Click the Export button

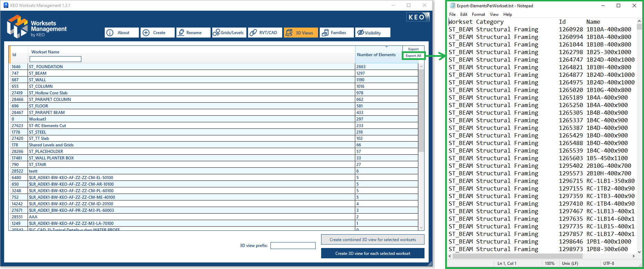coord(413,49)
